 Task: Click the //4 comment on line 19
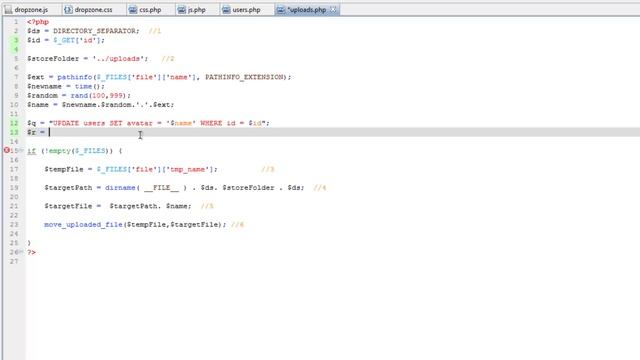(x=320, y=187)
